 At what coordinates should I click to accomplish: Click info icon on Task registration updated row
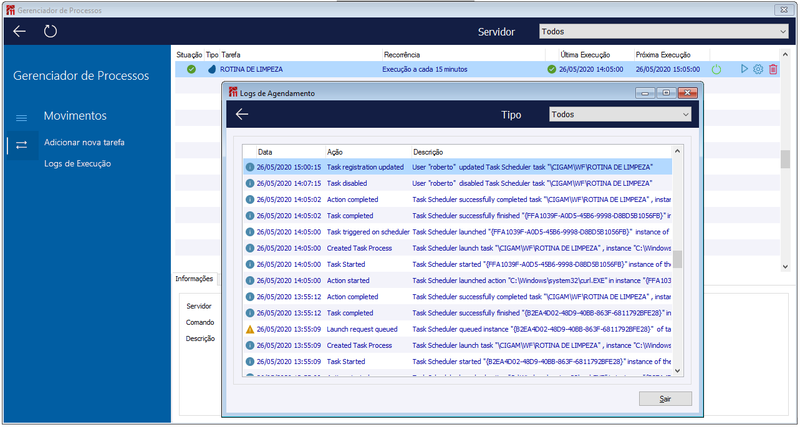click(x=250, y=167)
